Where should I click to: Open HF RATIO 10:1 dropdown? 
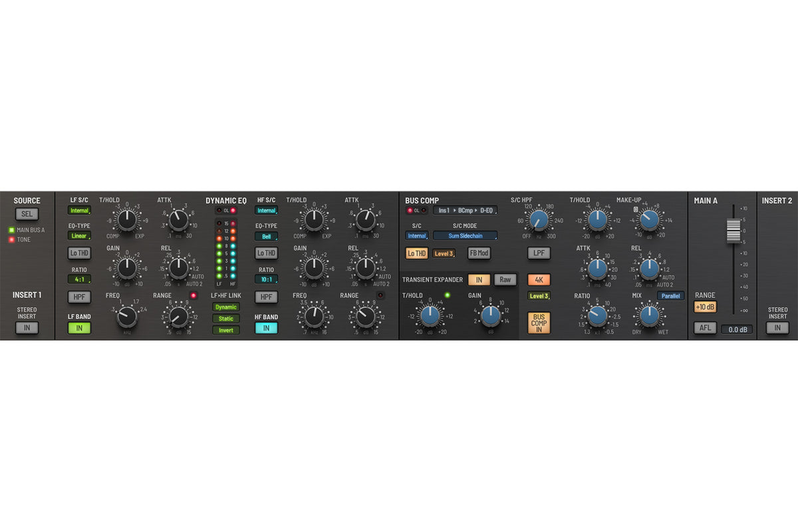click(x=267, y=279)
